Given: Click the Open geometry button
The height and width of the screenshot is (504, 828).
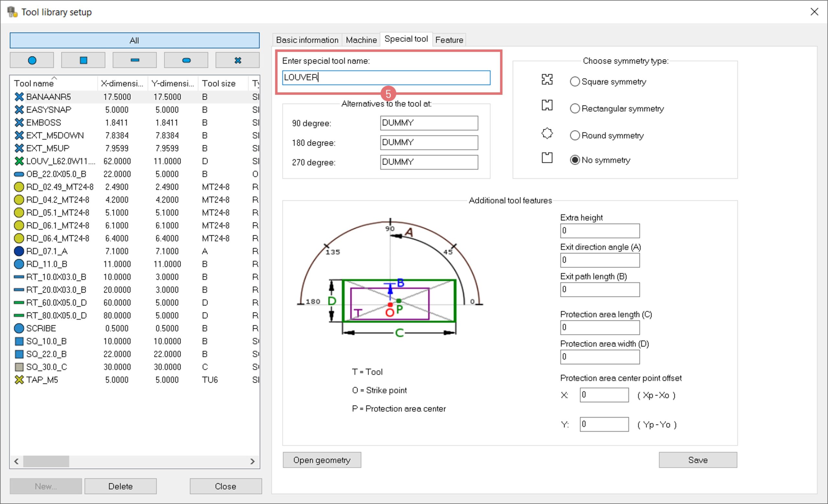Looking at the screenshot, I should tap(321, 460).
